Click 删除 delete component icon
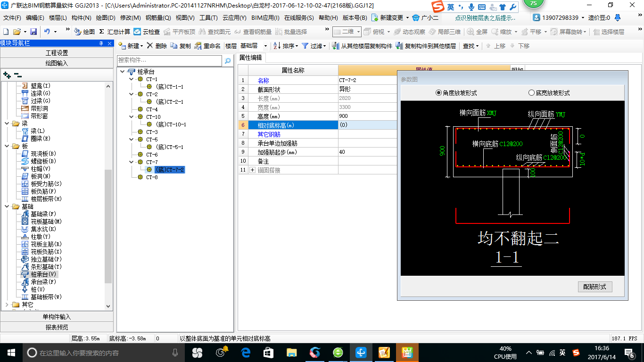The image size is (644, 362). click(x=157, y=46)
